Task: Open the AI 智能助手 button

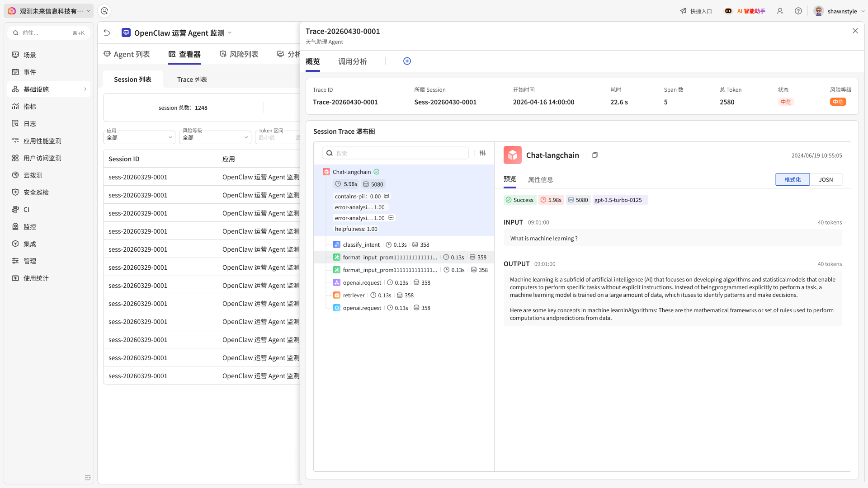Action: click(745, 11)
